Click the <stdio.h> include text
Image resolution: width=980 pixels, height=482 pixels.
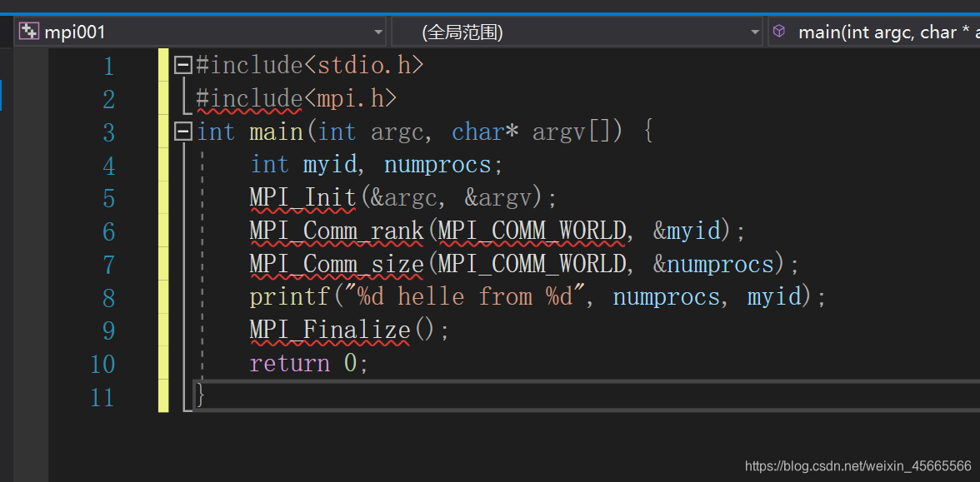click(x=363, y=65)
